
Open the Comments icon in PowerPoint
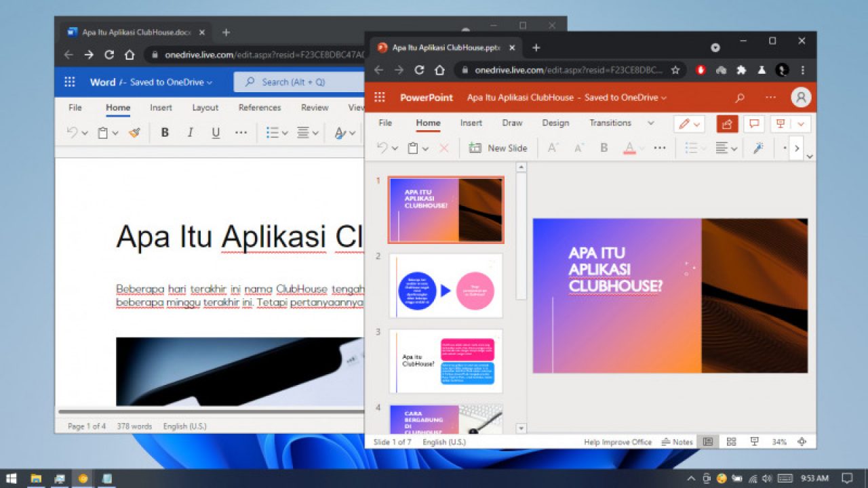tap(754, 123)
